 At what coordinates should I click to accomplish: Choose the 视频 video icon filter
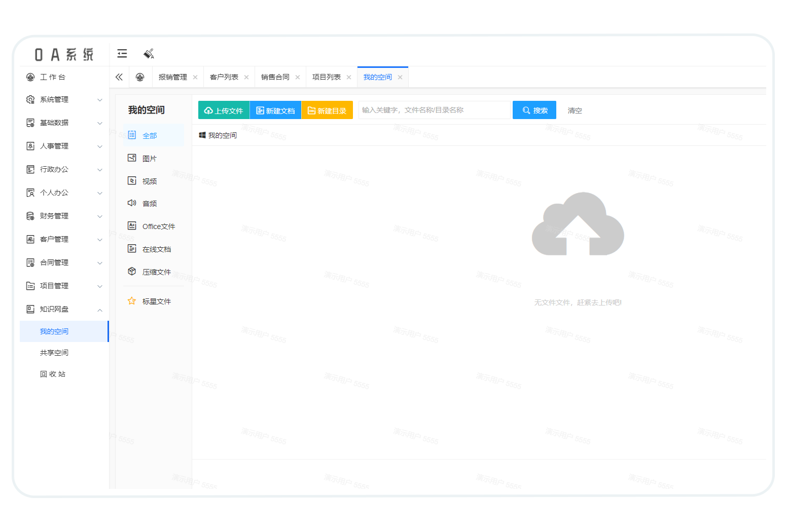132,181
